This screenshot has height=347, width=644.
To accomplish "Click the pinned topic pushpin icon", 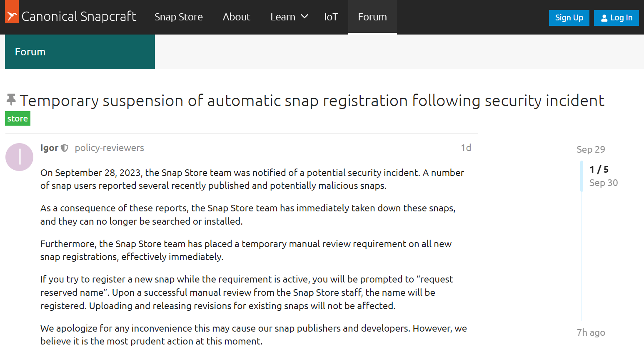I will click(11, 100).
